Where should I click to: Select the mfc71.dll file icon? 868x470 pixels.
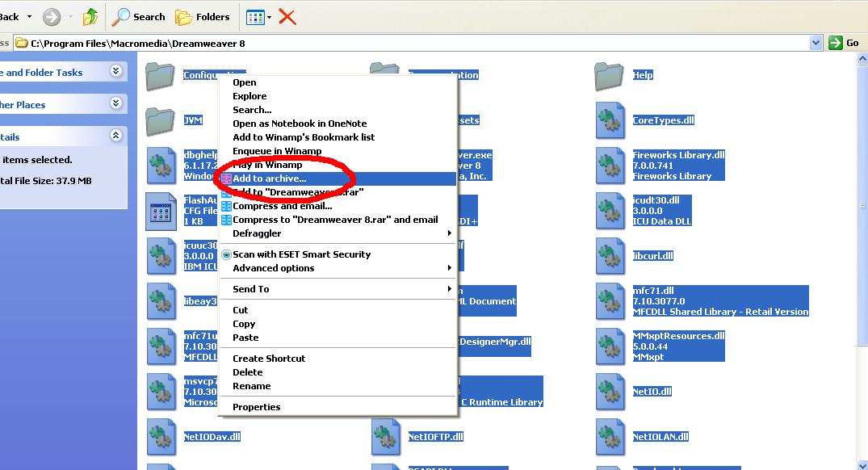[x=610, y=302]
